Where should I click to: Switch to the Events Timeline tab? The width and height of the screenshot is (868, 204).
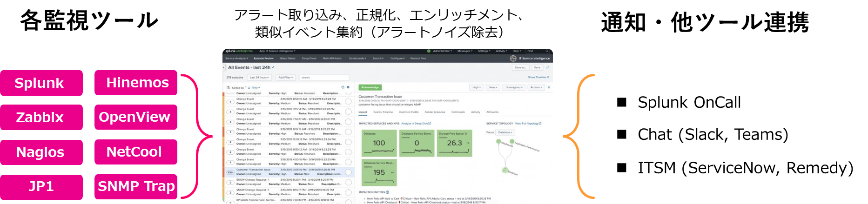(383, 112)
